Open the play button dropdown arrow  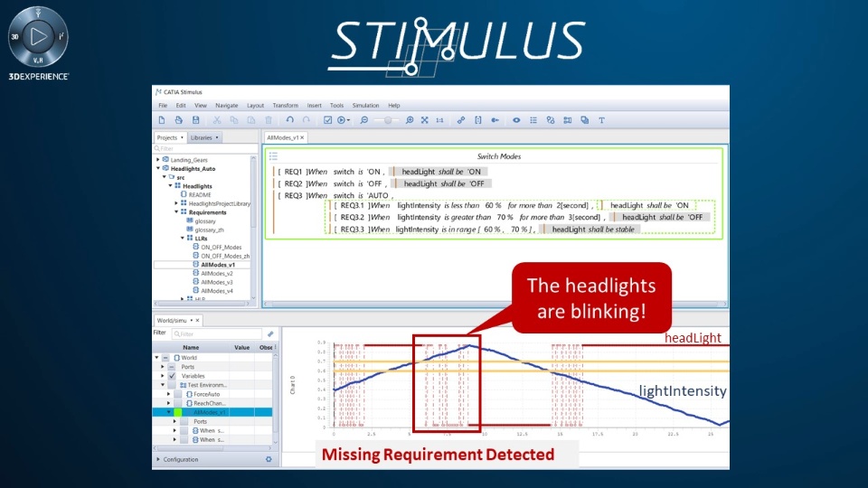(348, 120)
